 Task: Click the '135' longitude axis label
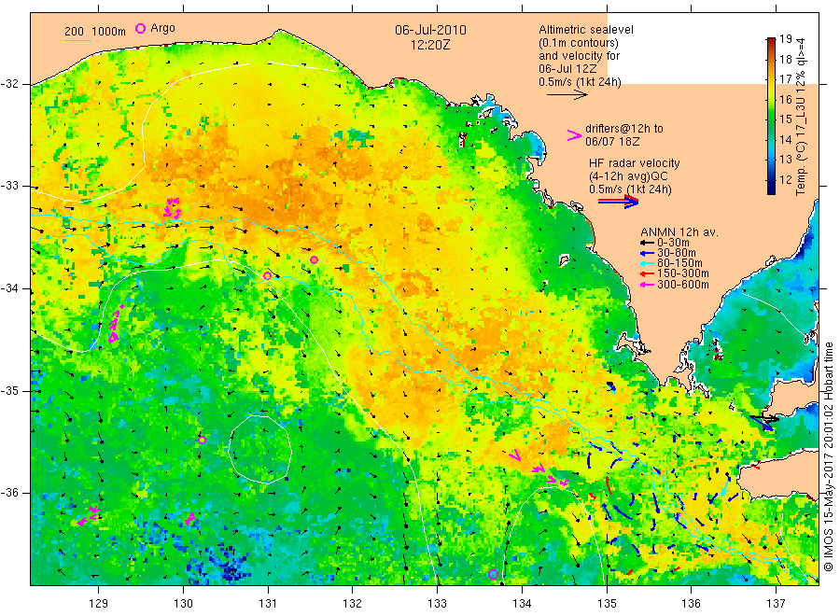[x=607, y=603]
